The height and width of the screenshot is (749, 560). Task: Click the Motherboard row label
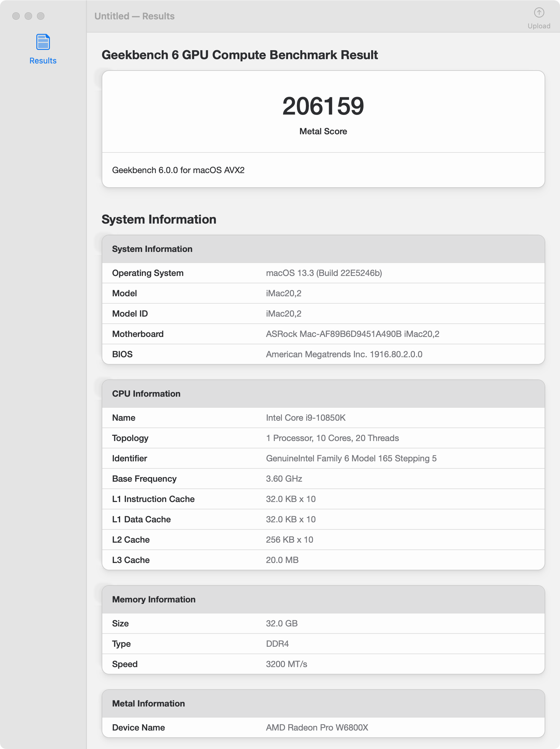(137, 334)
